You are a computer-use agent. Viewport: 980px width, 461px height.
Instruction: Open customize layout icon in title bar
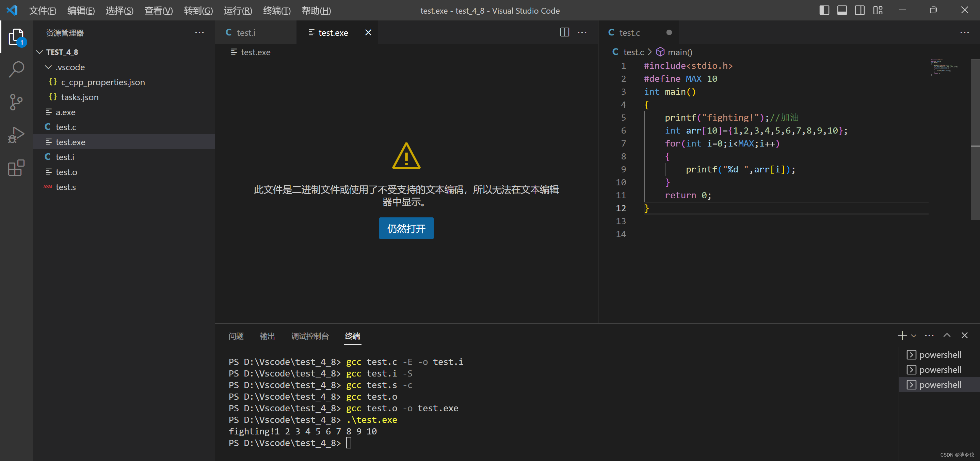click(x=878, y=10)
